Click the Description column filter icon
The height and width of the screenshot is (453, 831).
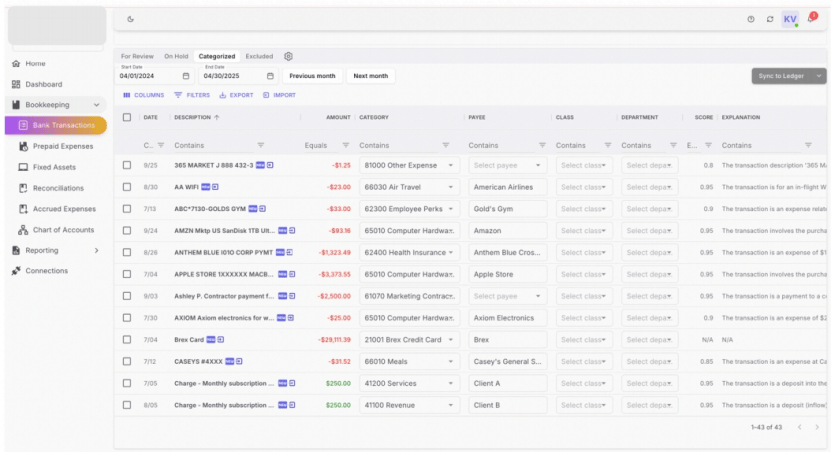261,145
